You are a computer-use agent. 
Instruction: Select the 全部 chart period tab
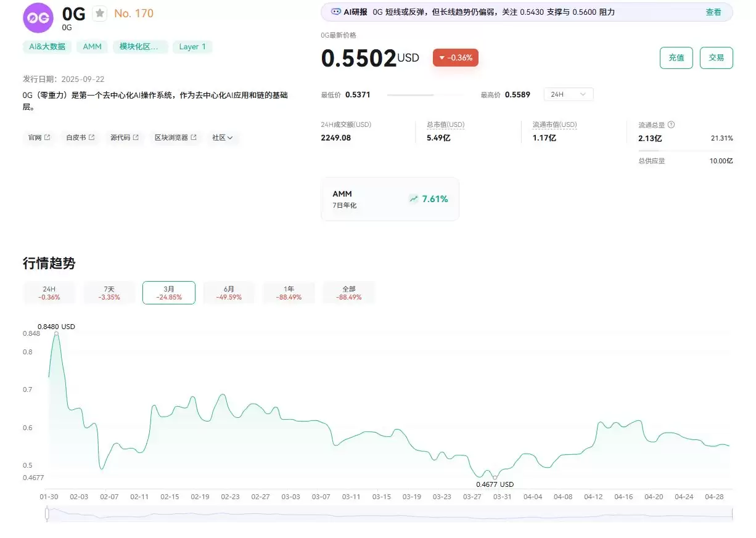[x=348, y=293]
